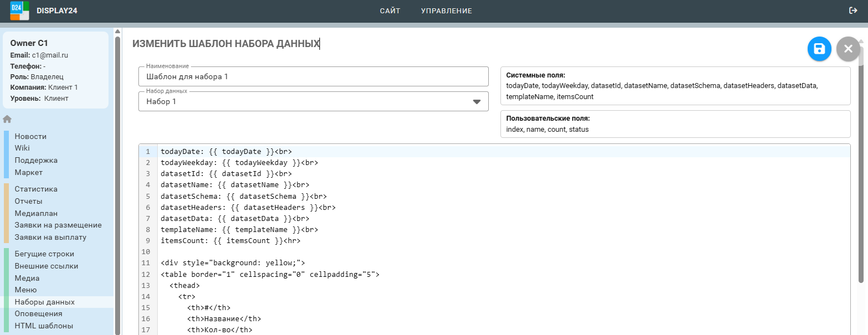Open the Маркет page
Viewport: 868px width, 335px height.
coord(29,172)
